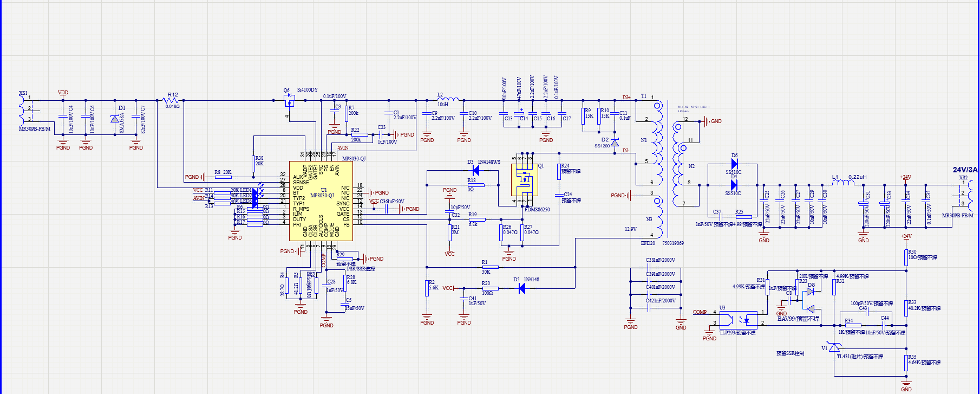Select the Q6 Si4100DY transistor symbol
The image size is (980, 394).
289,101
